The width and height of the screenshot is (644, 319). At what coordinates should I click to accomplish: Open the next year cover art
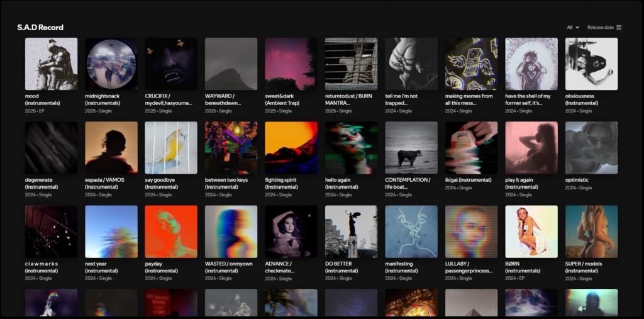pos(111,232)
